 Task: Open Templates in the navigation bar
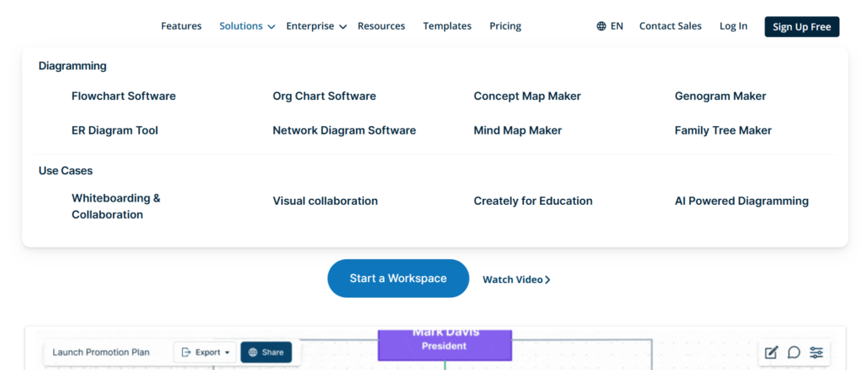pos(447,26)
